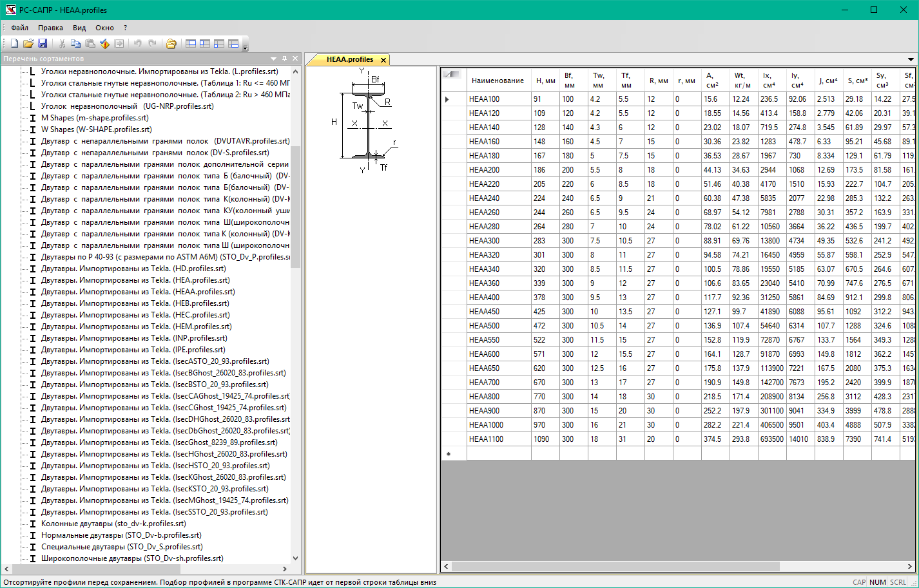The width and height of the screenshot is (919, 588).
Task: Open the Перечень сортаментов panel dropdown arrow
Action: point(274,59)
